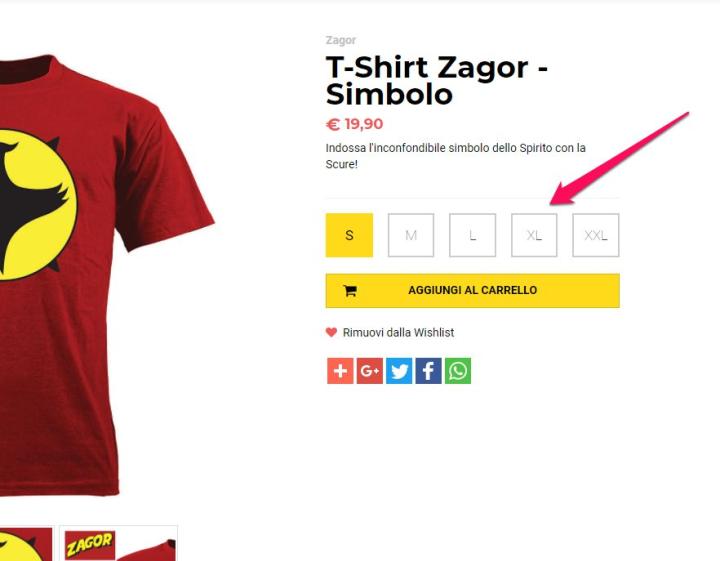This screenshot has width=720, height=561.
Task: Click the T-Shirt Zagor - Simbolo title
Action: pyautogui.click(x=436, y=81)
